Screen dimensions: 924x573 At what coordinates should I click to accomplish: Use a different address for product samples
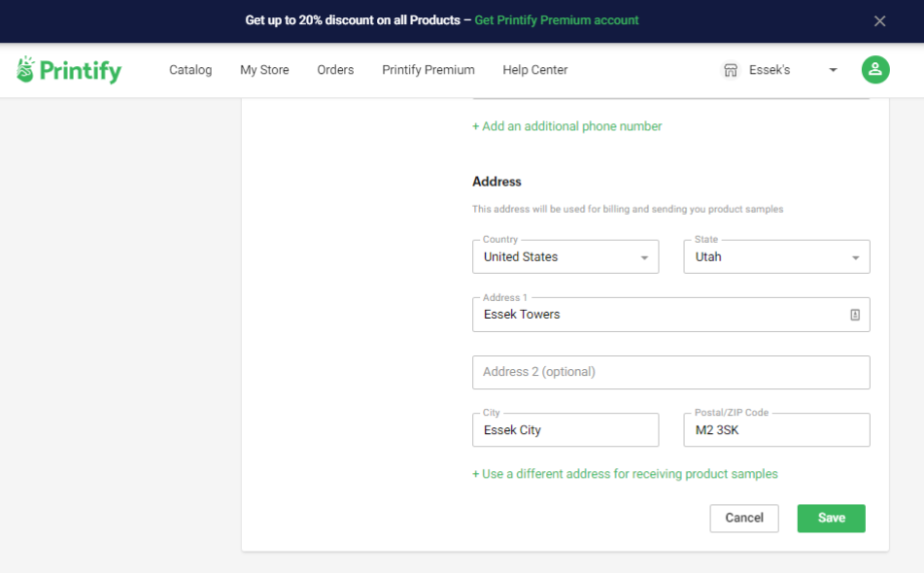click(625, 474)
